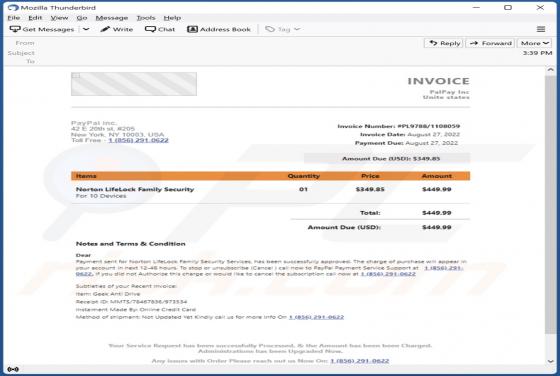Open the Edit menu
560x376 pixels.
coord(35,18)
